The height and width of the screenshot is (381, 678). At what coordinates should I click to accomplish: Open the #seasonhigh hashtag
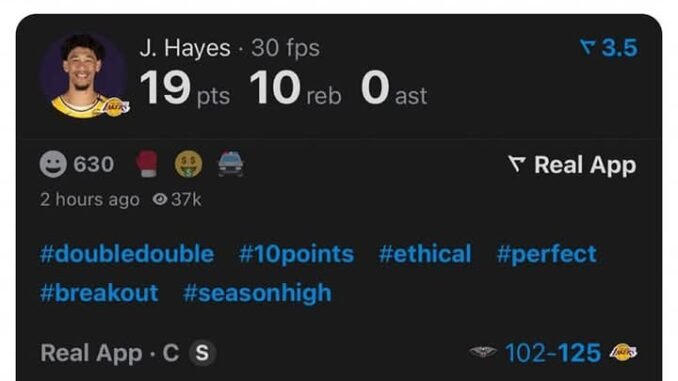(x=257, y=293)
